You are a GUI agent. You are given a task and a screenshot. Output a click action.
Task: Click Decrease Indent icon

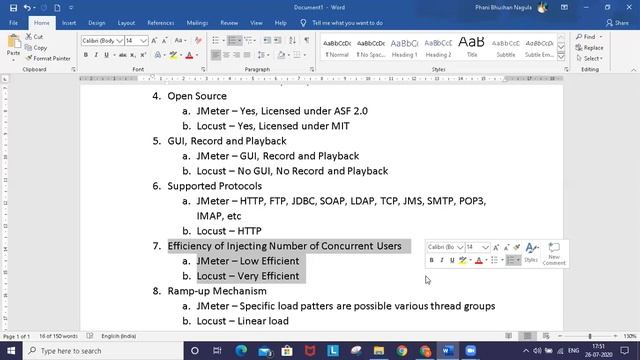[267, 40]
